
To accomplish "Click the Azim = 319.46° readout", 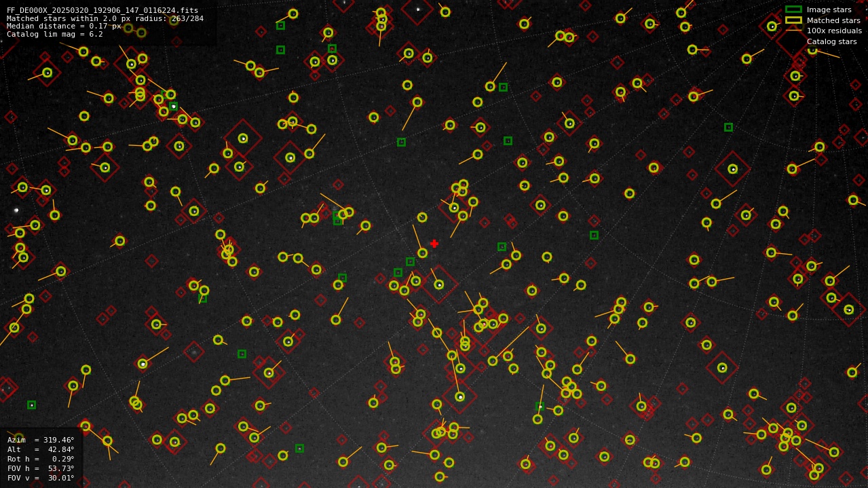I will pyautogui.click(x=41, y=440).
